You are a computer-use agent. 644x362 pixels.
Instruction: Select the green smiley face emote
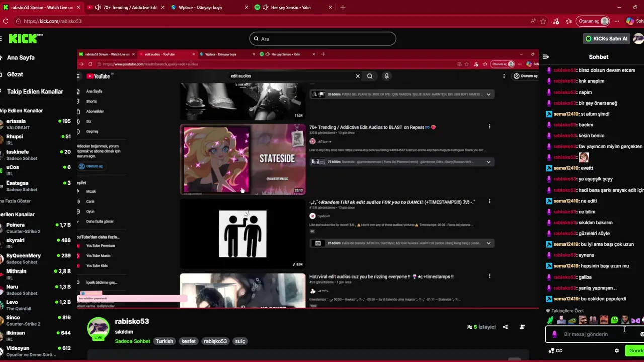614,320
